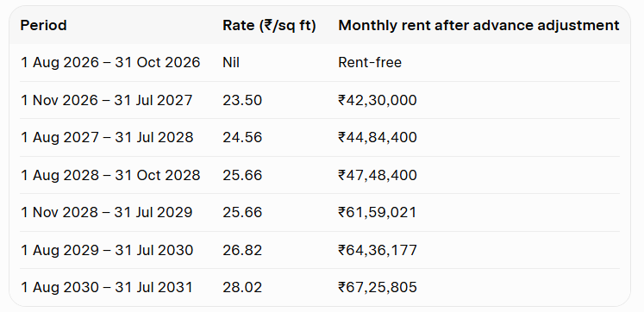Image resolution: width=644 pixels, height=312 pixels.
Task: Click the ₹42,30,000 monthly rent value
Action: click(378, 100)
